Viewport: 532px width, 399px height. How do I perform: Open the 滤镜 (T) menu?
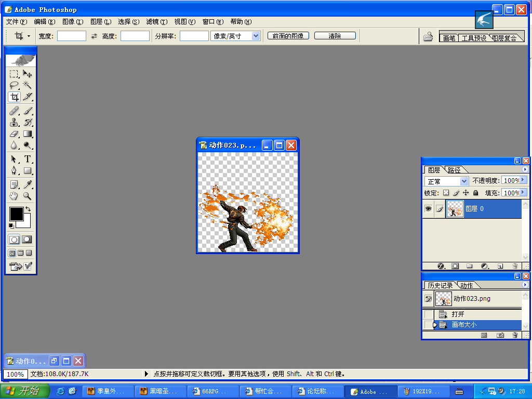click(x=157, y=22)
